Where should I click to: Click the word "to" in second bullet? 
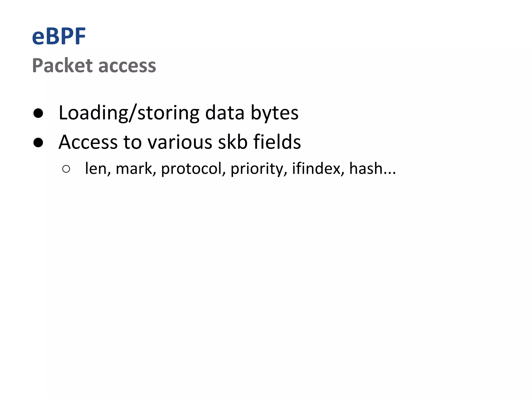pos(132,142)
